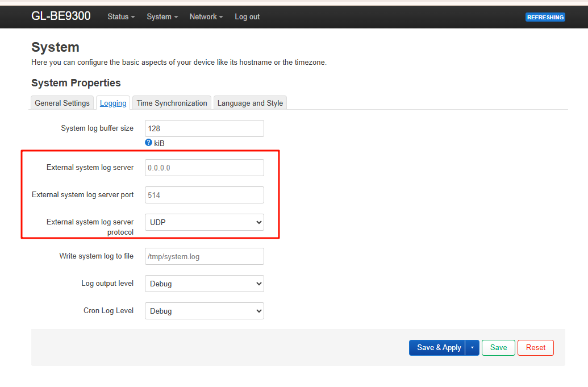The width and height of the screenshot is (588, 387).
Task: Open the Status menu
Action: click(121, 17)
